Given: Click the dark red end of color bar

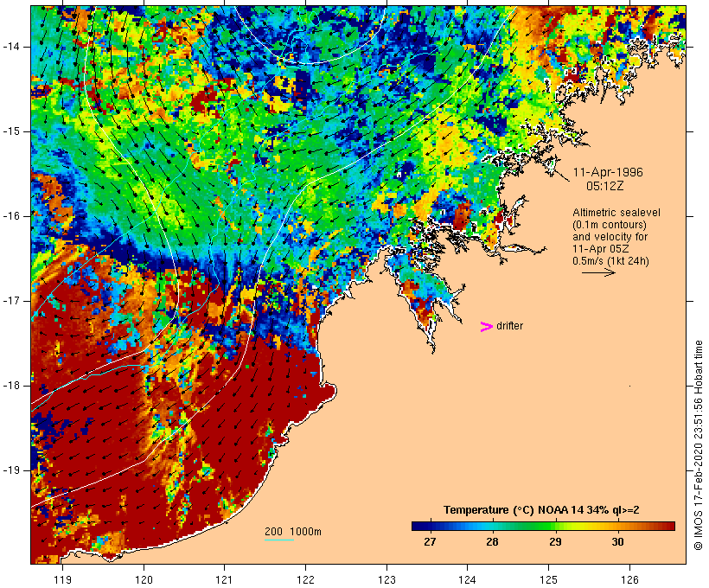Looking at the screenshot, I should (x=670, y=526).
